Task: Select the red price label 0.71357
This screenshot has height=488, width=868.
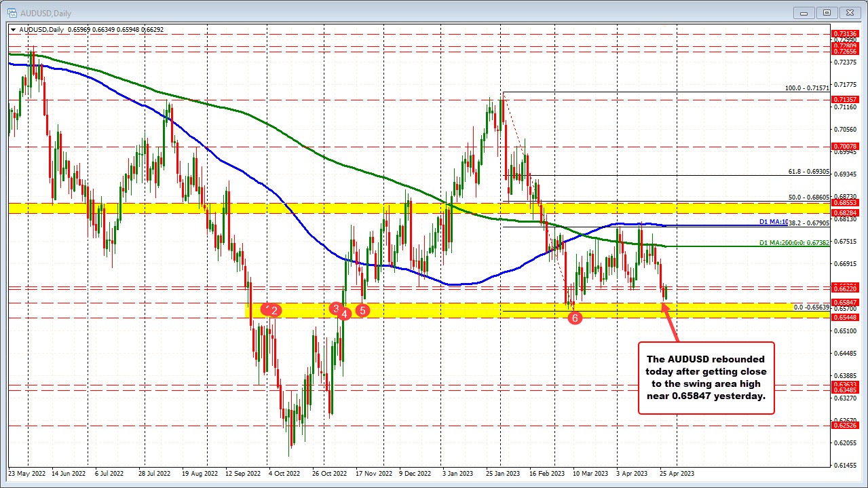Action: [845, 99]
